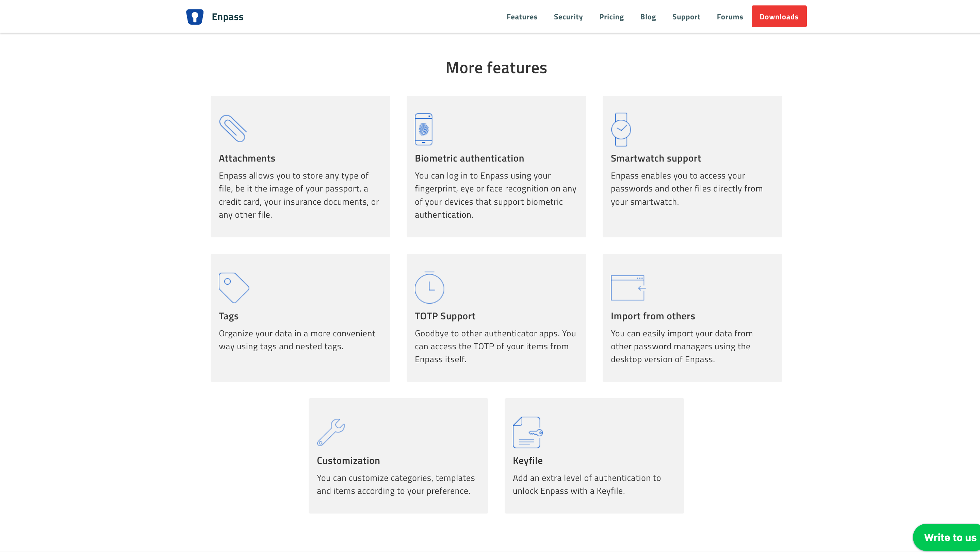Click the Enpass wordmark in the header
The image size is (980, 554).
tap(227, 16)
